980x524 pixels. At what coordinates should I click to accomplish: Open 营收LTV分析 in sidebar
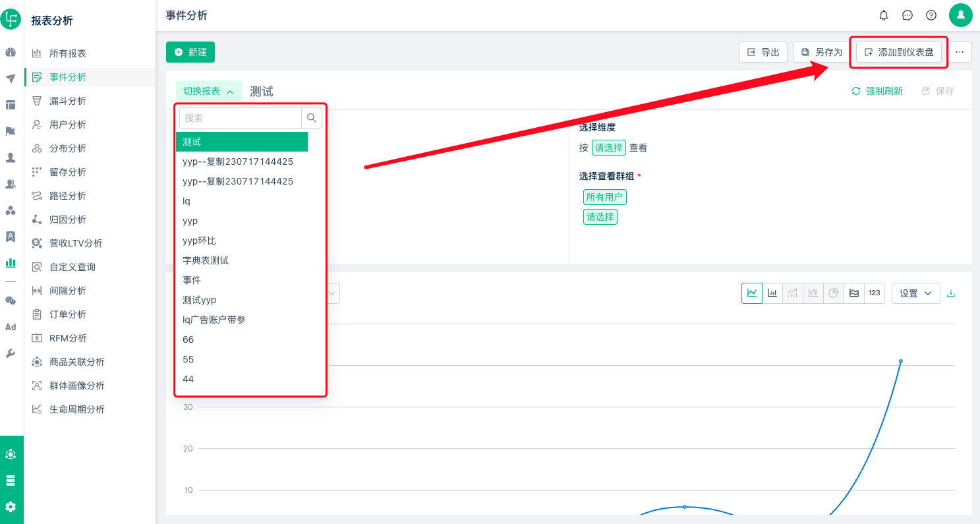coord(90,243)
